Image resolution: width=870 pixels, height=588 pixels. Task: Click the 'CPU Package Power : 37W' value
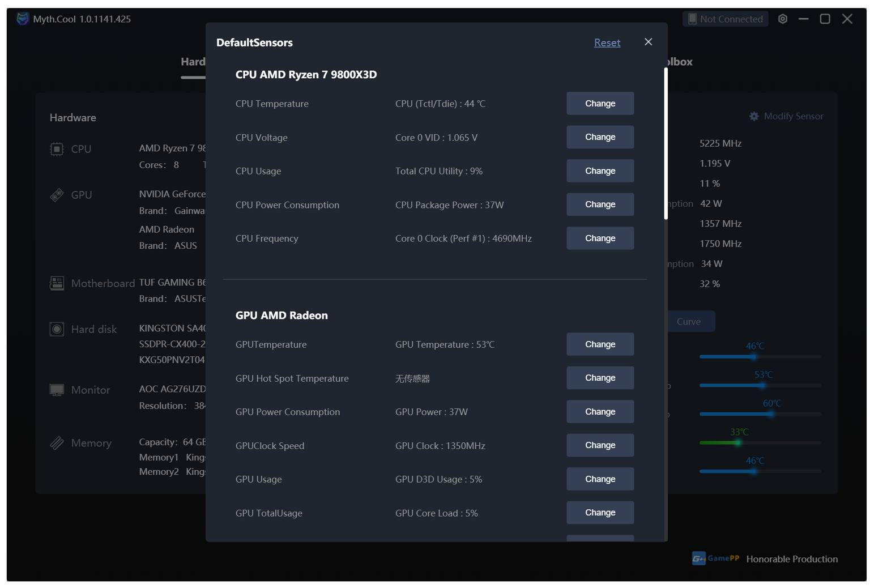point(450,205)
